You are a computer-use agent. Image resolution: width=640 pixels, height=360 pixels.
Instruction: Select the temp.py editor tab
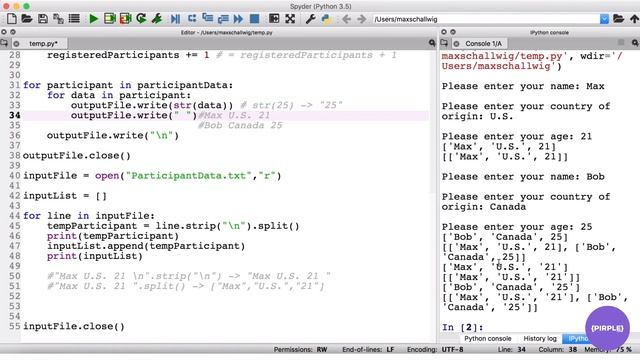tap(43, 44)
